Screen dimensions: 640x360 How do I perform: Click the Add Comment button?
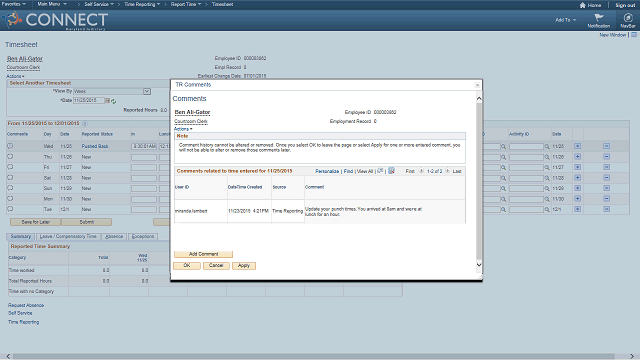pos(203,254)
